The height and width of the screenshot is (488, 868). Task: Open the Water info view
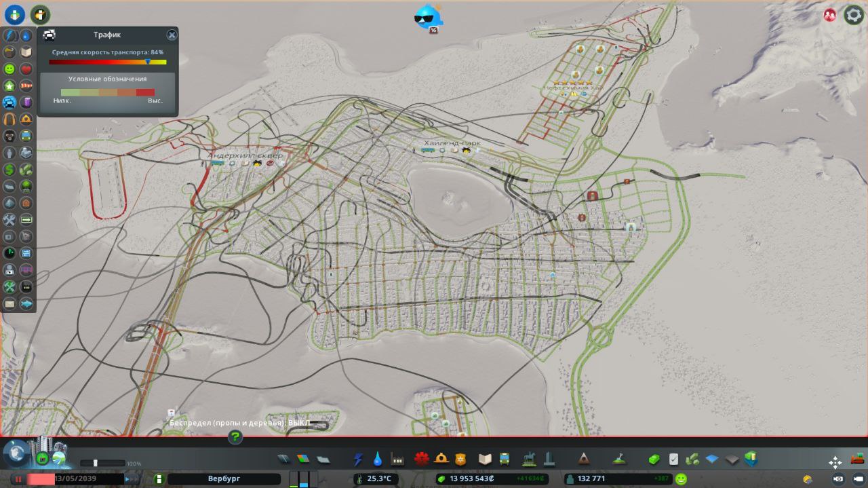tap(26, 35)
